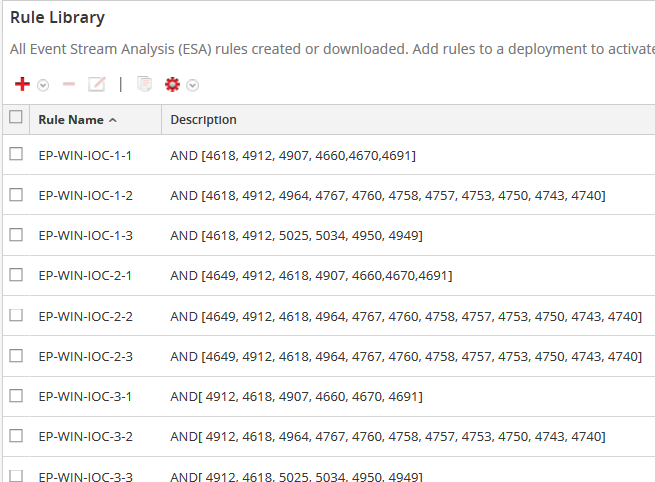Viewport: 655px width, 482px height.
Task: Select the EP-WIN-IOC-2-3 rule name
Action: point(85,356)
